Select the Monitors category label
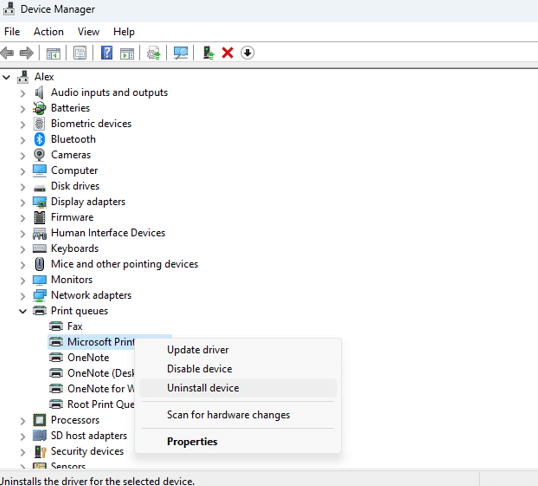This screenshot has height=486, width=538. 71,280
